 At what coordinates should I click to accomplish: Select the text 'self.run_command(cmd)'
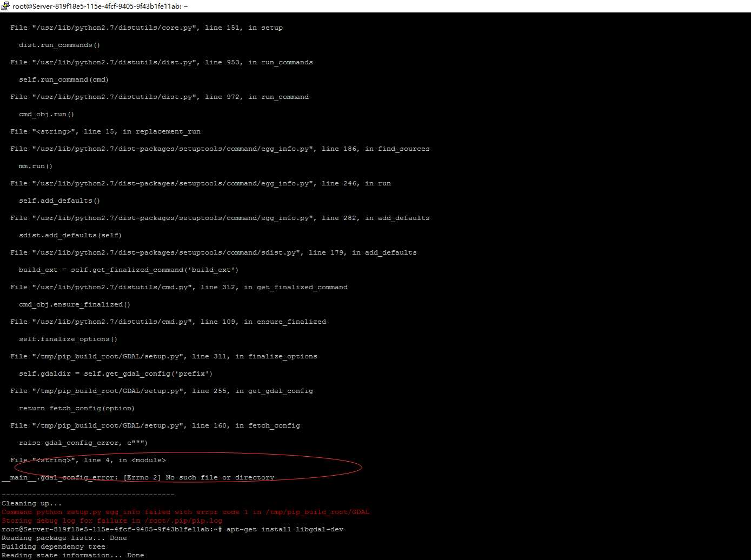[64, 79]
